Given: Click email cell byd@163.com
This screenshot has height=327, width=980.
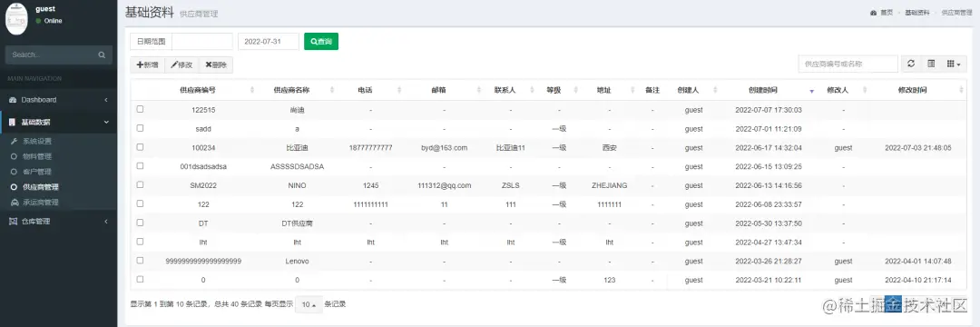Looking at the screenshot, I should (x=445, y=148).
